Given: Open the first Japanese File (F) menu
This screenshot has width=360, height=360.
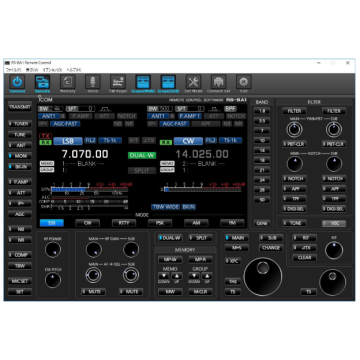Looking at the screenshot, I should point(14,70).
